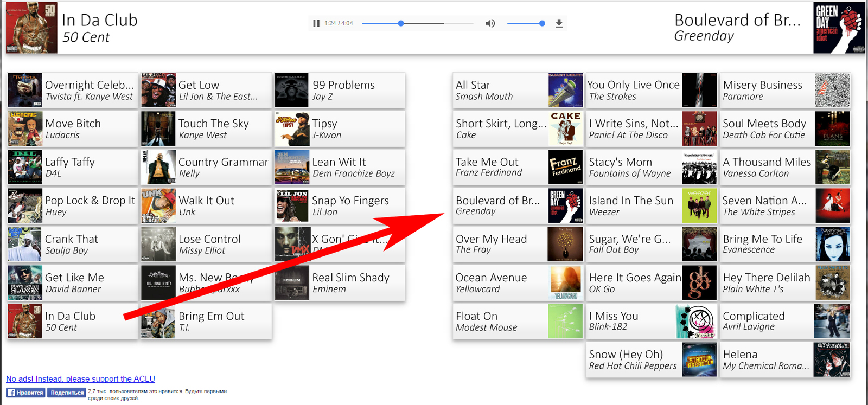
Task: Click the Green Day album art in header
Action: click(839, 28)
